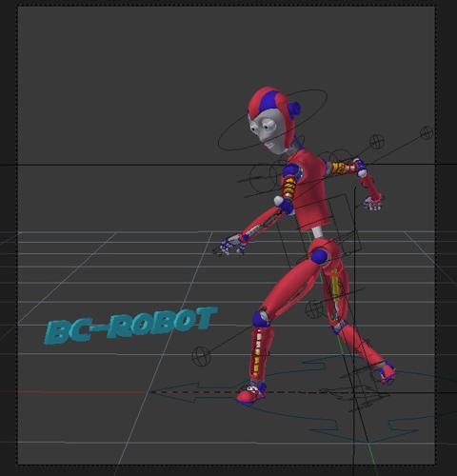Select the robot's front foot on the ground

(251, 392)
